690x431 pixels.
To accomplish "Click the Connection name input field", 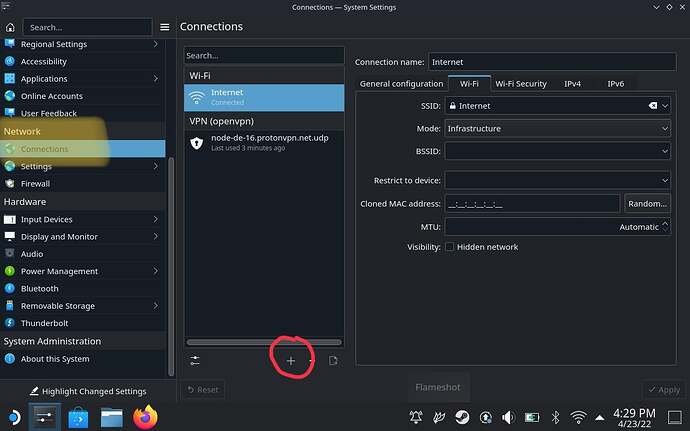I will [549, 62].
